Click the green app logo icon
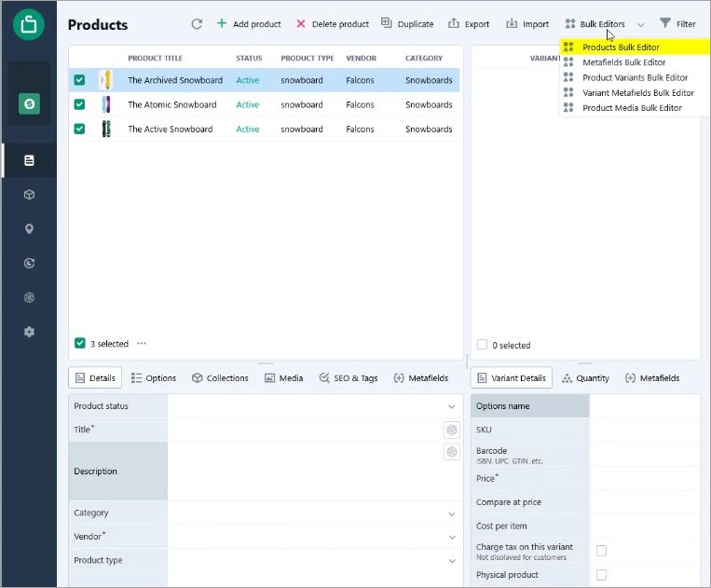Screen dimensions: 711x588 [x=29, y=24]
